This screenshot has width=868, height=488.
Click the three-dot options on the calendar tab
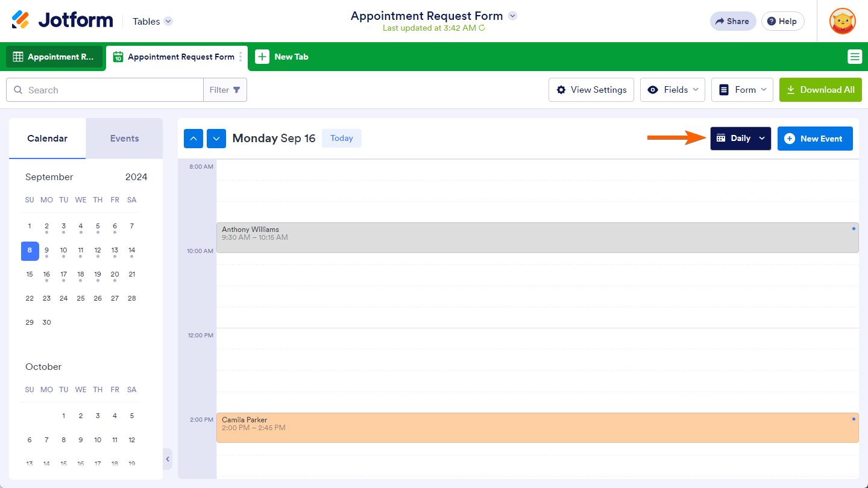[241, 57]
